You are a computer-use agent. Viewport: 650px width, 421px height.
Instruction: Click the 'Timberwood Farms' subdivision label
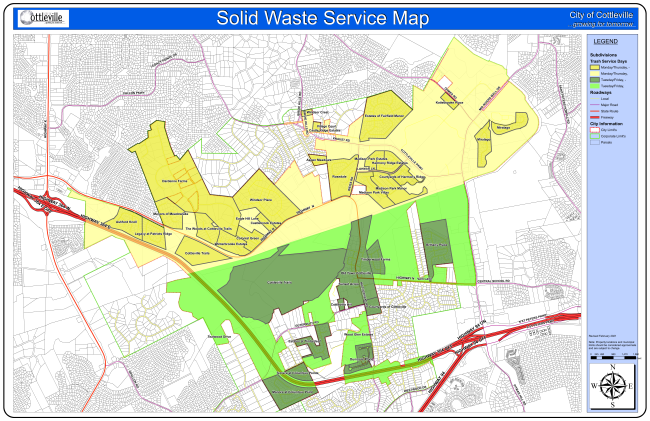[x=376, y=260]
